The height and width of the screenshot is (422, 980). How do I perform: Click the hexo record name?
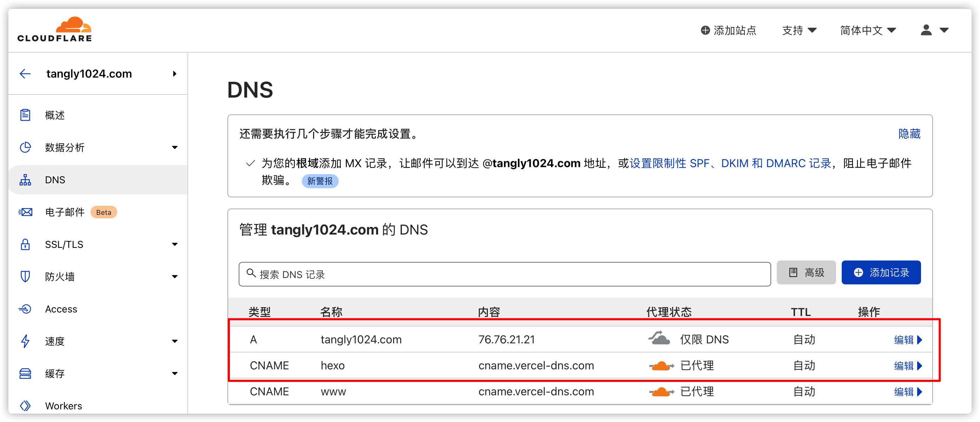[332, 366]
